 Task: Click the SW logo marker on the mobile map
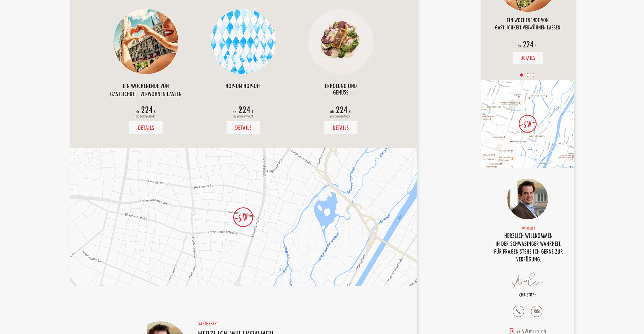528,124
